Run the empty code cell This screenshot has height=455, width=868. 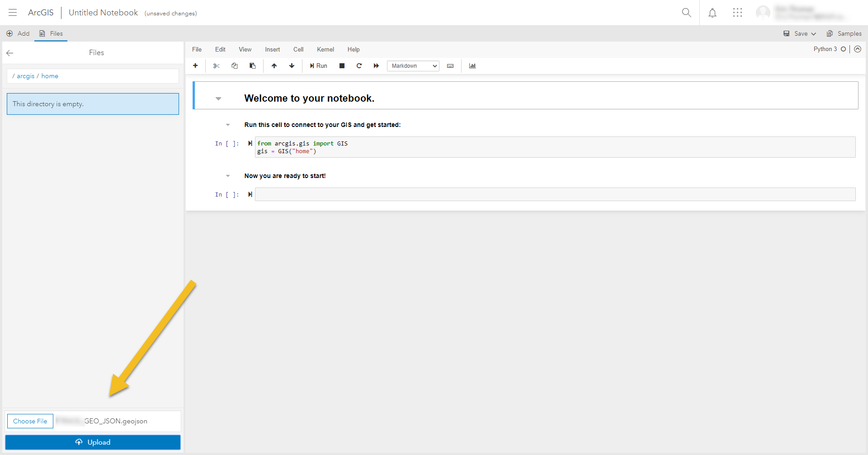pos(250,195)
